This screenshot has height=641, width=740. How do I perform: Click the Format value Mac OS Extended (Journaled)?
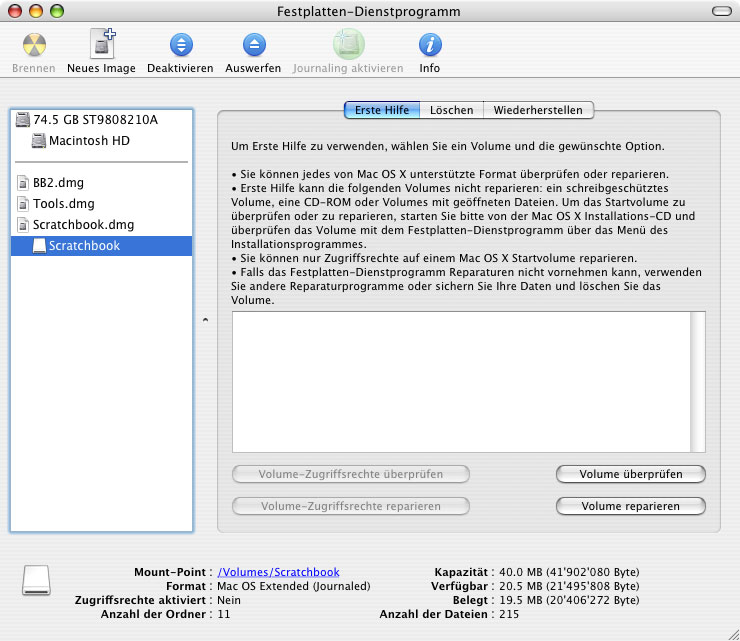tap(294, 586)
